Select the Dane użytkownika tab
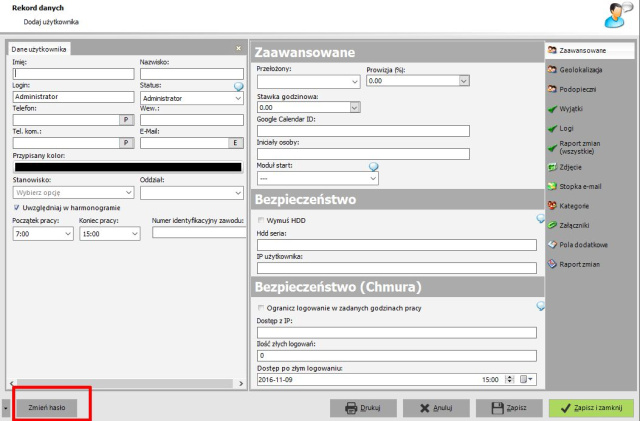The width and height of the screenshot is (640, 421). 39,49
